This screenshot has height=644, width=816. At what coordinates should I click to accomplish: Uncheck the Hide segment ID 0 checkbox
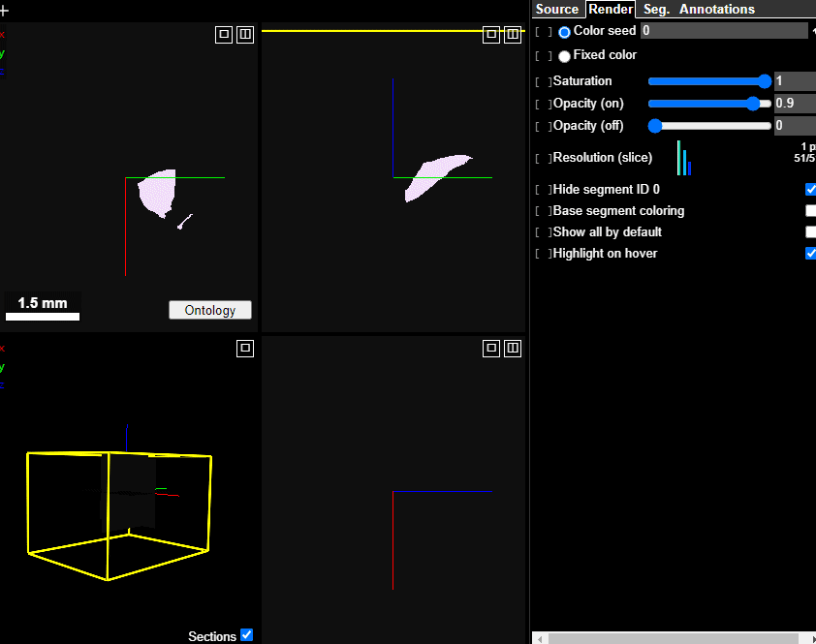811,190
